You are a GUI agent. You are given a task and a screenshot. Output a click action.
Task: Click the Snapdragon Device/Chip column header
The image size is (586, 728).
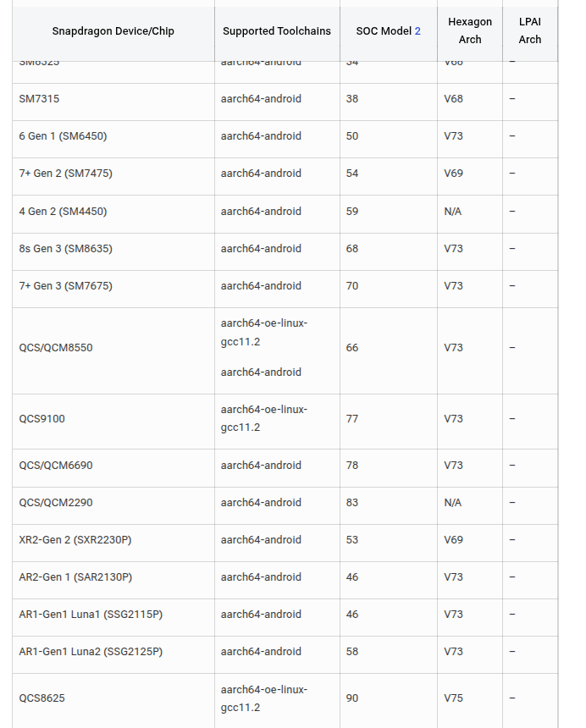(113, 31)
